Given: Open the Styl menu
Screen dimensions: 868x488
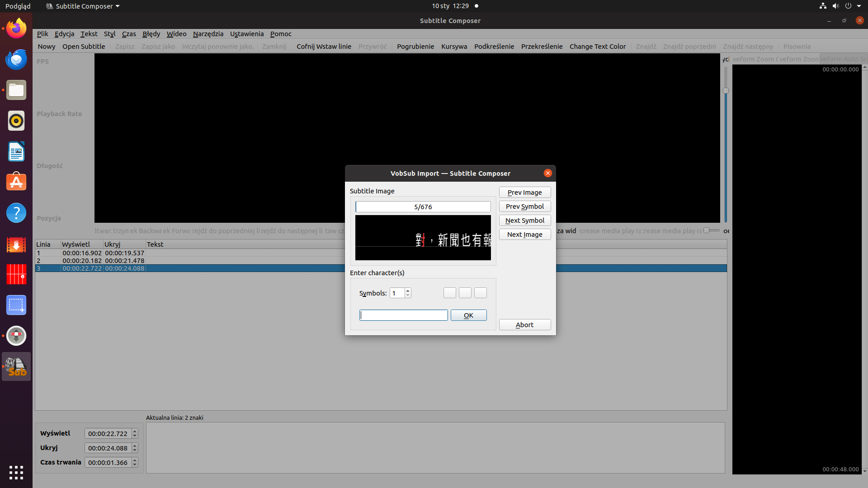Looking at the screenshot, I should pyautogui.click(x=110, y=34).
